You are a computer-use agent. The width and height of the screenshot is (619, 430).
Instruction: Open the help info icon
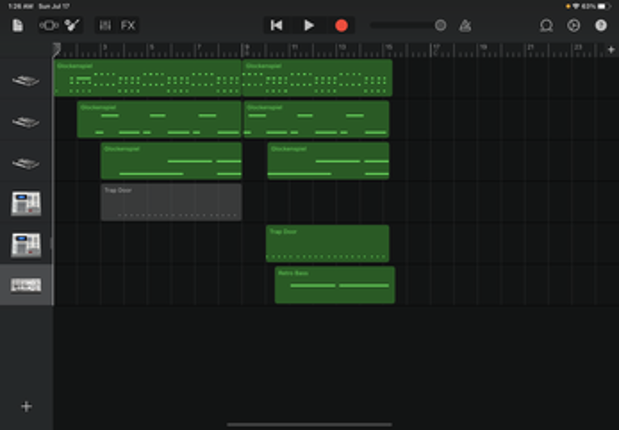601,26
